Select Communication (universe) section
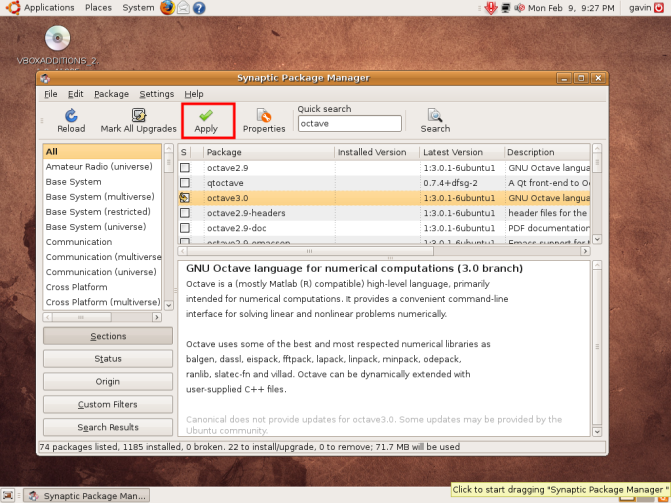This screenshot has height=503, width=671. 102,272
